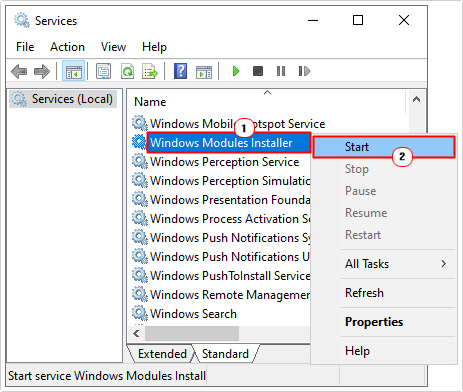Click the vertical scrollbar up arrow
463x392 pixels.
click(x=416, y=99)
